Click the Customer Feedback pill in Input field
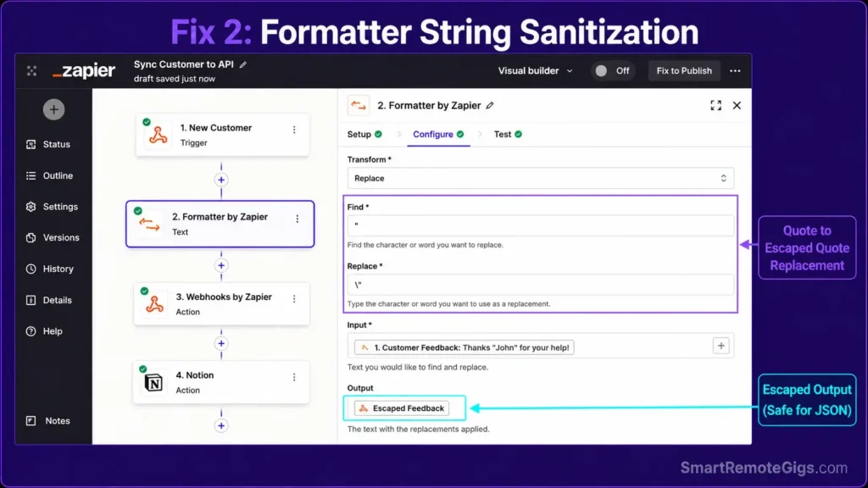The image size is (868, 488). click(464, 347)
